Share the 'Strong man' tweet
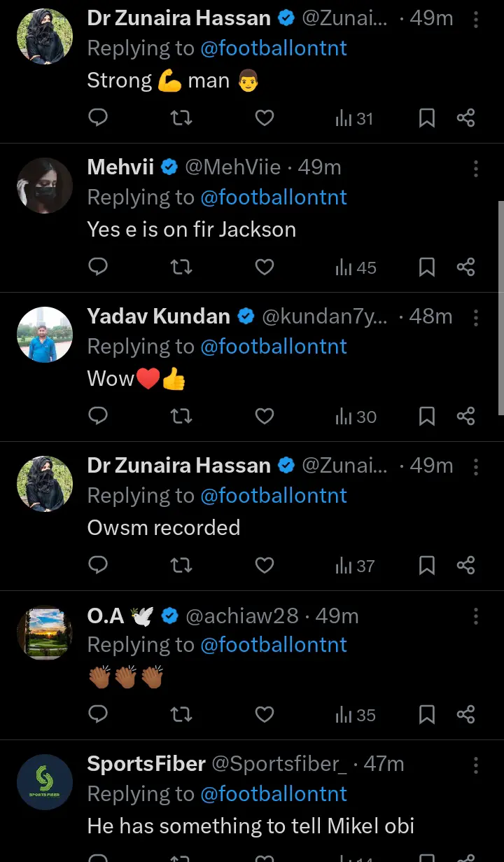This screenshot has height=862, width=504. [x=465, y=118]
